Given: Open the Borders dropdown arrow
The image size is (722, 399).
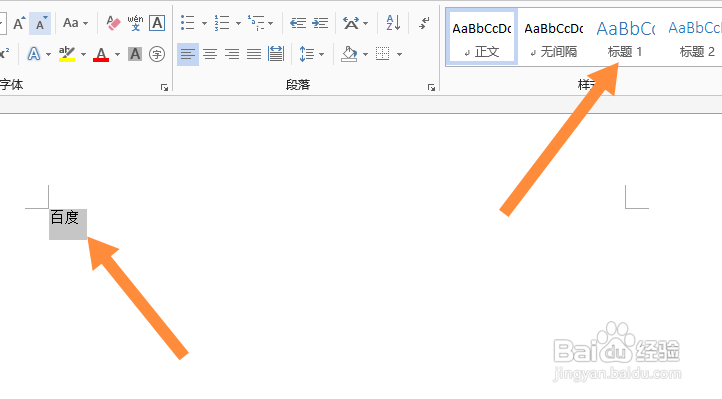Looking at the screenshot, I should (x=399, y=54).
